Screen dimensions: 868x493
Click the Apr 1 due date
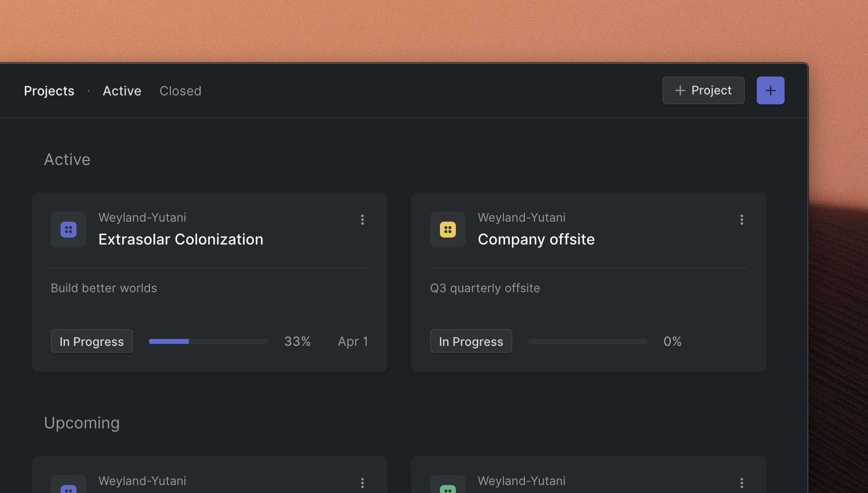tap(353, 341)
